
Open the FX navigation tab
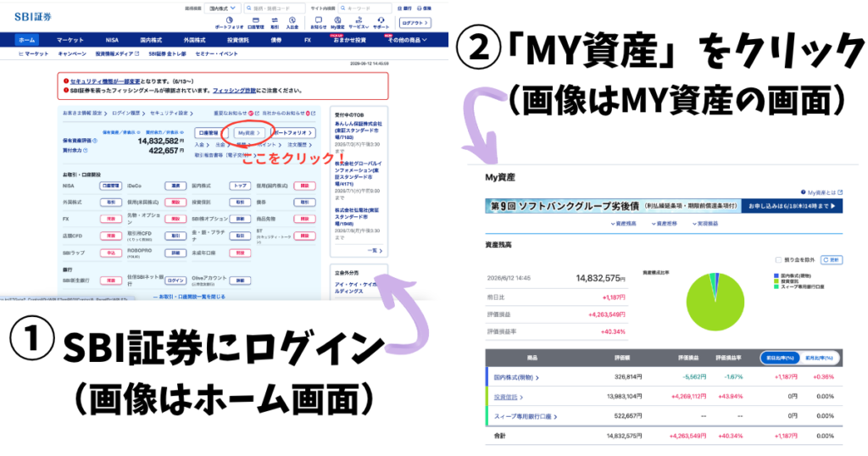coord(308,40)
